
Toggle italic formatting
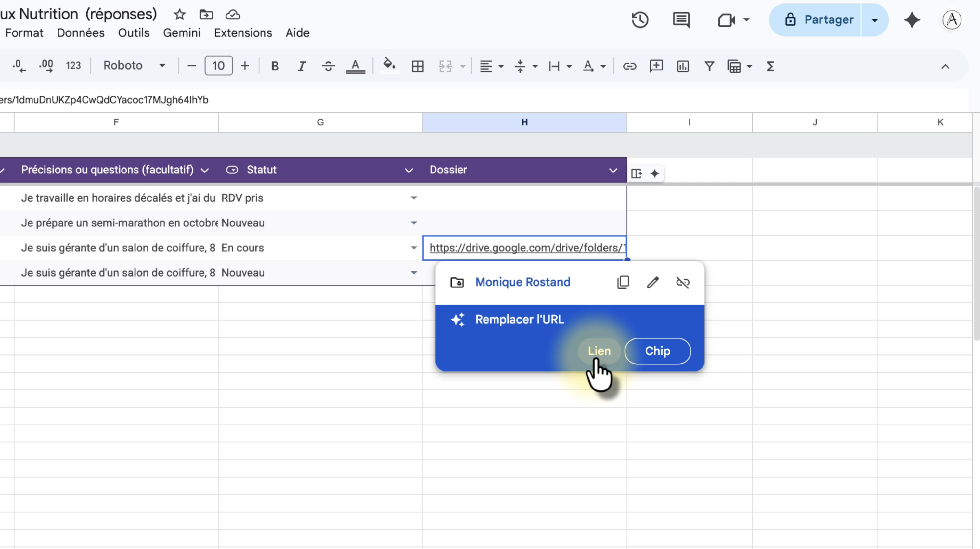pyautogui.click(x=301, y=66)
